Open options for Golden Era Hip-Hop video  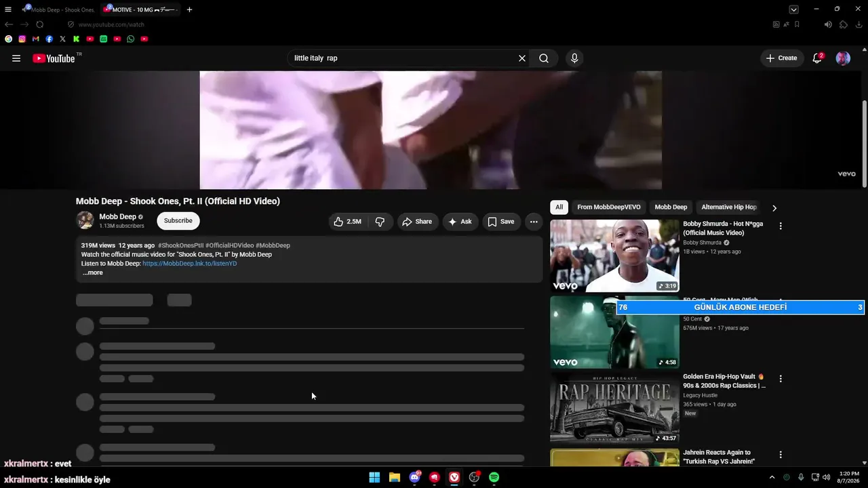[x=781, y=379]
